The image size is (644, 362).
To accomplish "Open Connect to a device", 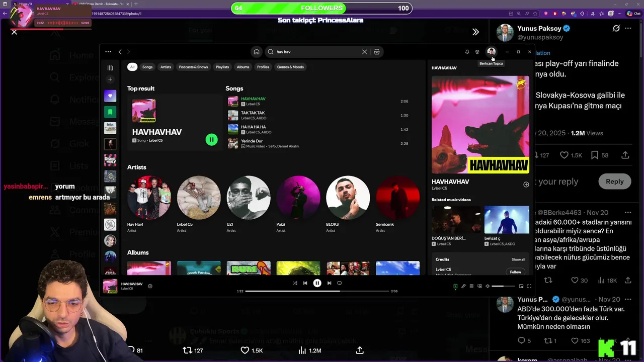I will pos(479,286).
